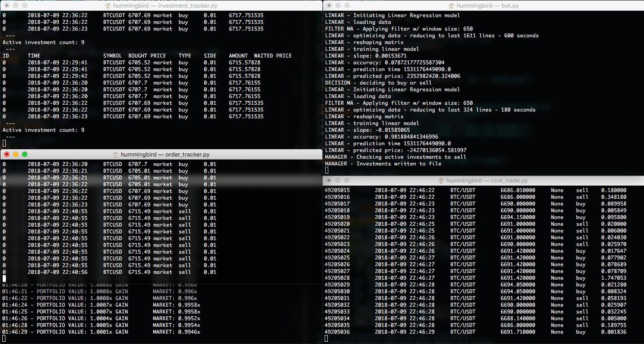The width and height of the screenshot is (644, 344).
Task: Select trade row 49205022 in ccxt_trade
Action: (476, 237)
